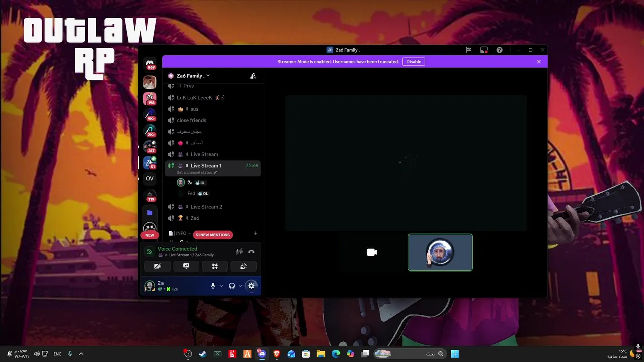Screen dimensions: 644x362
Task: Join LuK LuK LeeeK voice channel
Action: (x=213, y=98)
